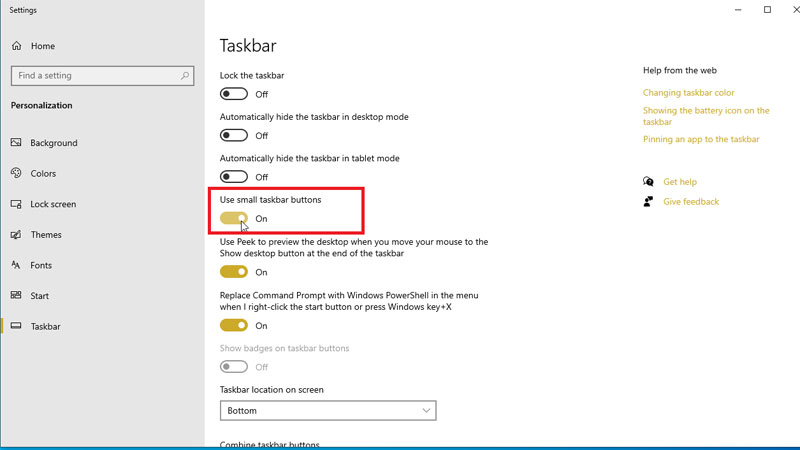
Task: Enable auto-hide taskbar in desktop mode
Action: 234,135
